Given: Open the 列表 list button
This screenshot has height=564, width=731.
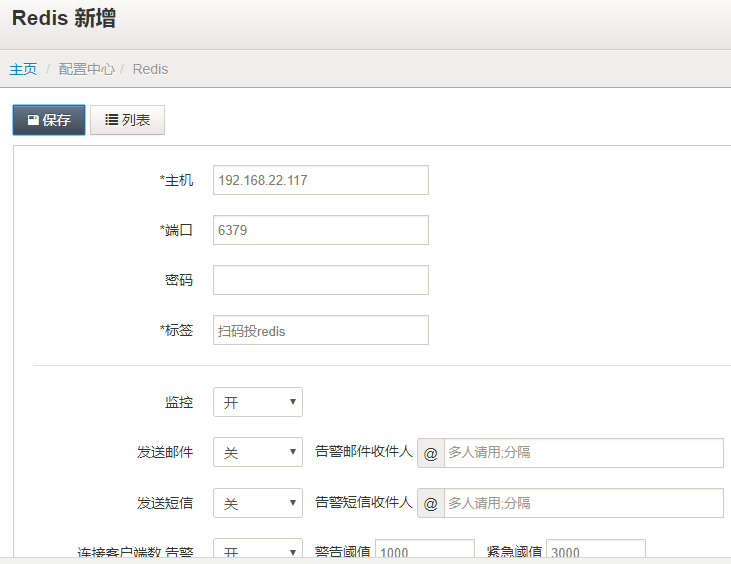Looking at the screenshot, I should [127, 120].
